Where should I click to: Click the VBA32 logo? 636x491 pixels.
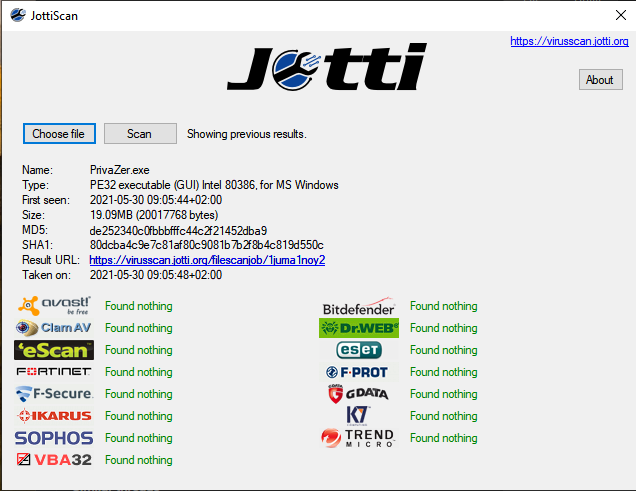pyautogui.click(x=54, y=460)
